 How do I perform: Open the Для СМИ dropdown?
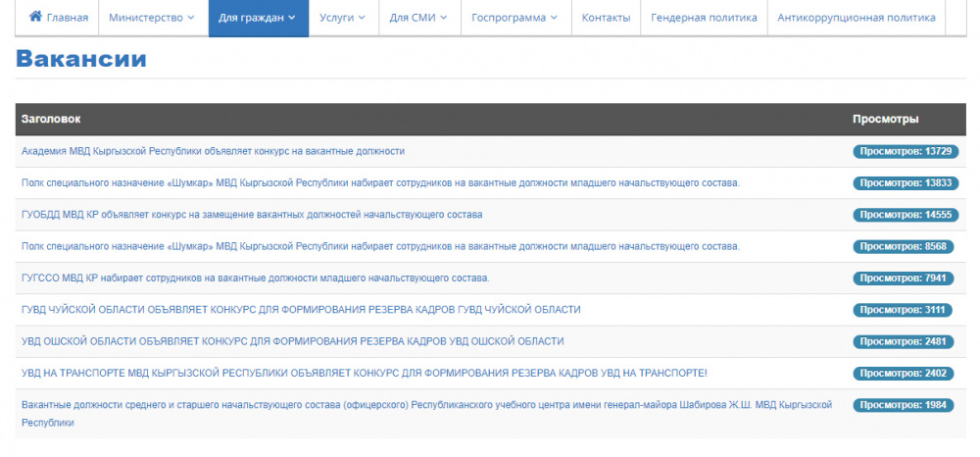tap(417, 18)
